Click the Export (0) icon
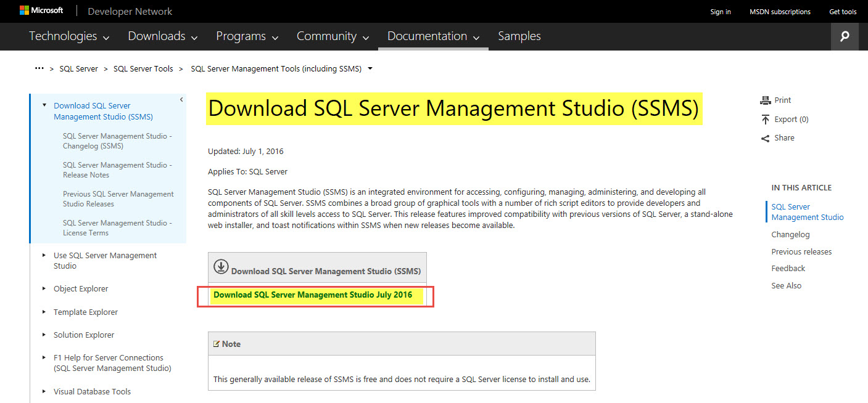The width and height of the screenshot is (868, 403). click(766, 119)
